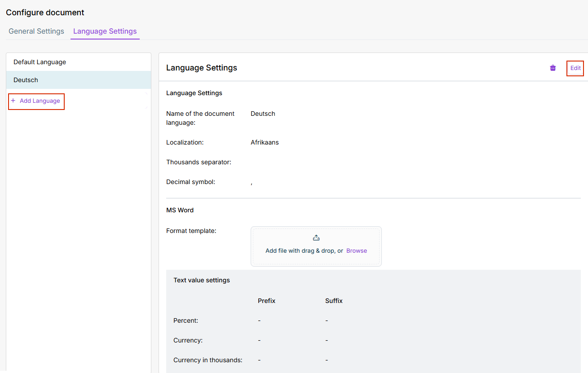Viewport: 588px width, 373px height.
Task: Click the Localization label
Action: point(185,142)
